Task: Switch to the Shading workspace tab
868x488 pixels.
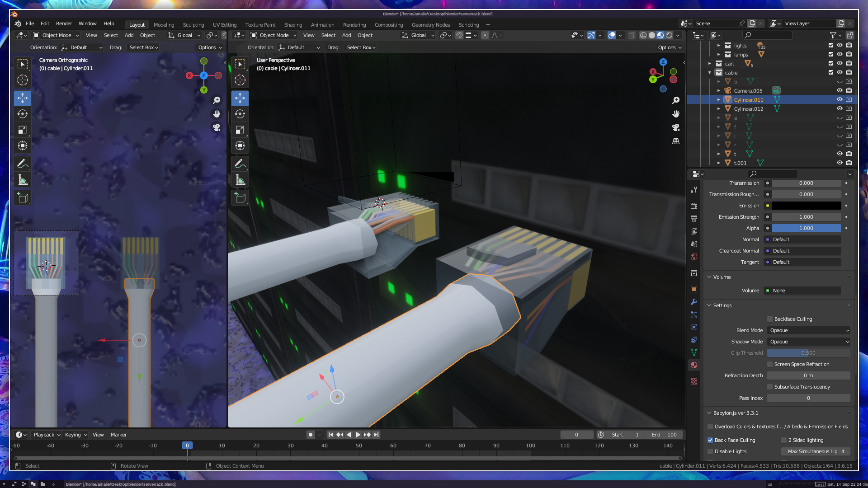Action: point(293,25)
